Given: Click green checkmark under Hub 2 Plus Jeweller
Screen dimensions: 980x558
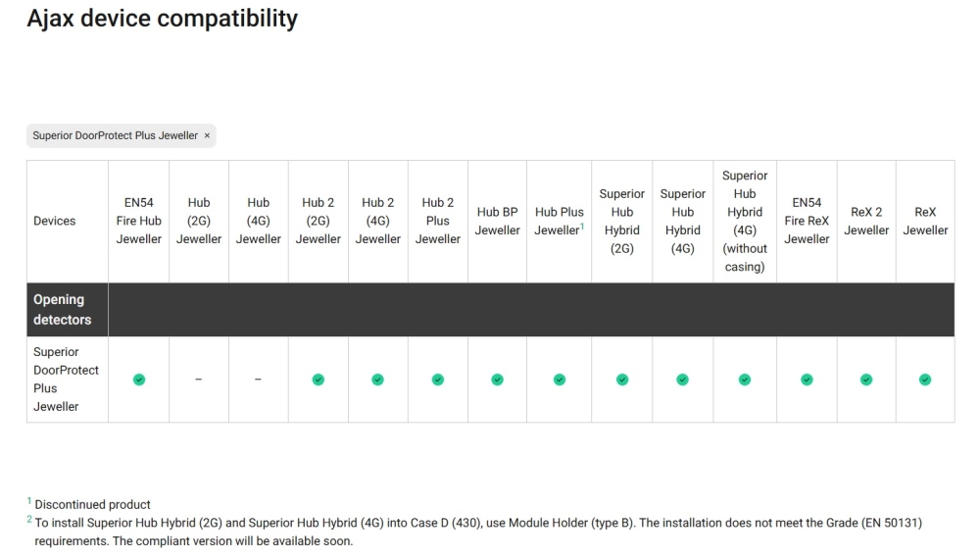Looking at the screenshot, I should (438, 380).
